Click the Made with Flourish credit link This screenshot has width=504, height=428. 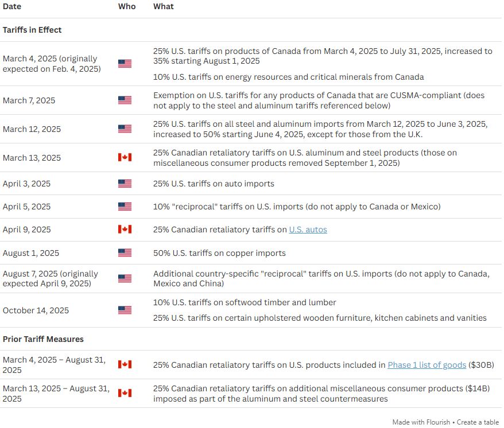coord(421,422)
